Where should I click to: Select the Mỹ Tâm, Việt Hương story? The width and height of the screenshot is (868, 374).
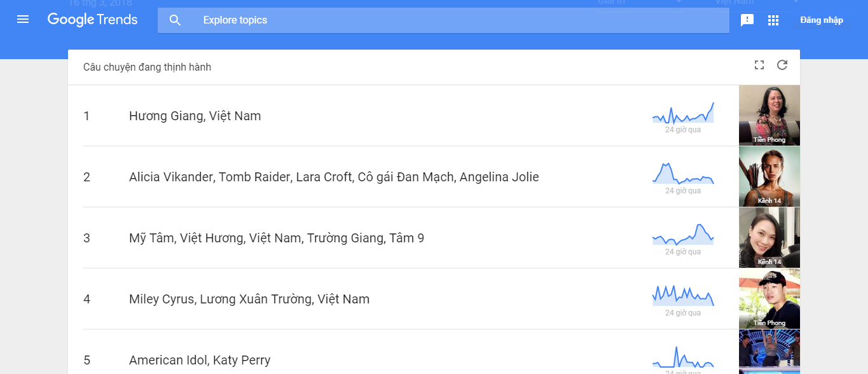click(276, 238)
